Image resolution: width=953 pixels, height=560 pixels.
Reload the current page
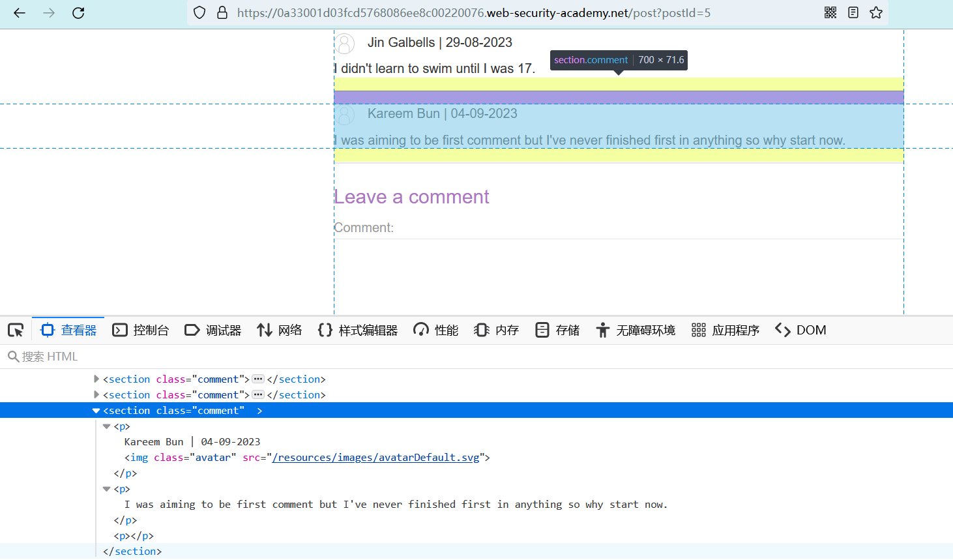pos(78,13)
